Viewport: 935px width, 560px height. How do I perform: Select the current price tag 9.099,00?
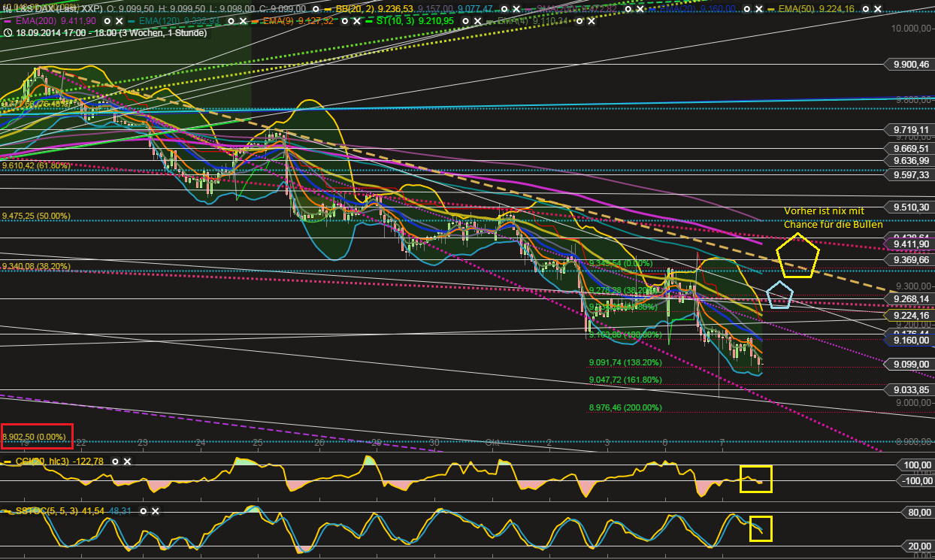tap(911, 365)
